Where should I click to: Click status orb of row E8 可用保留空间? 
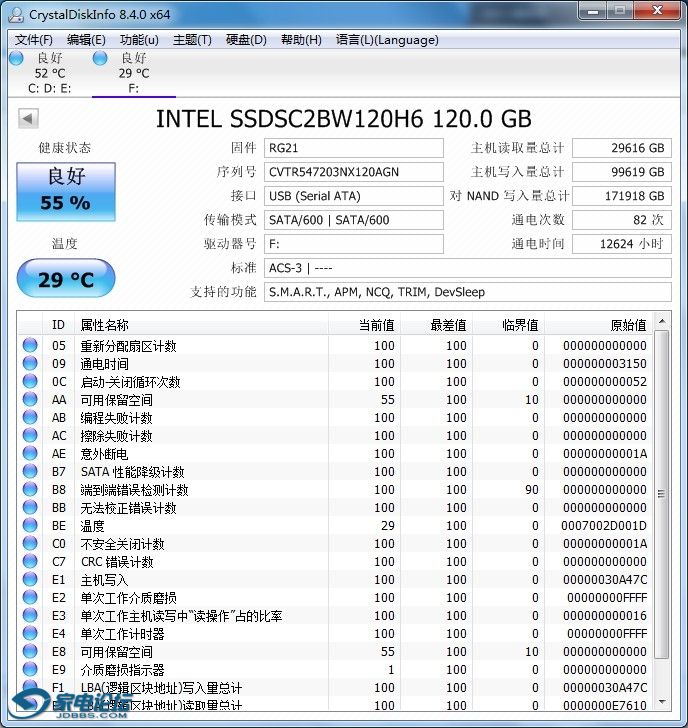(x=30, y=651)
